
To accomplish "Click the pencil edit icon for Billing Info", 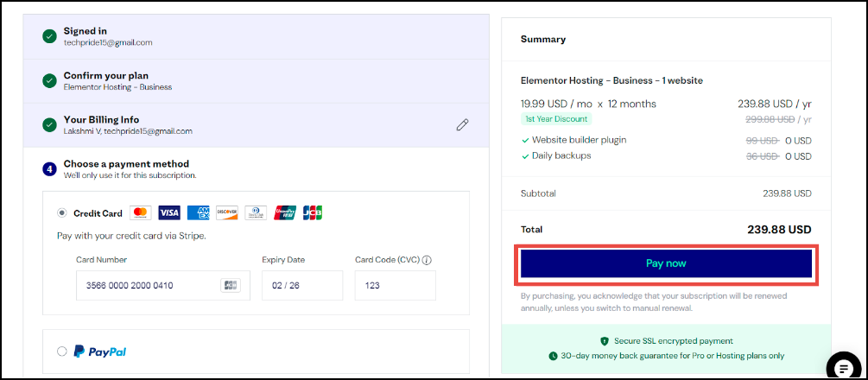I will point(462,124).
